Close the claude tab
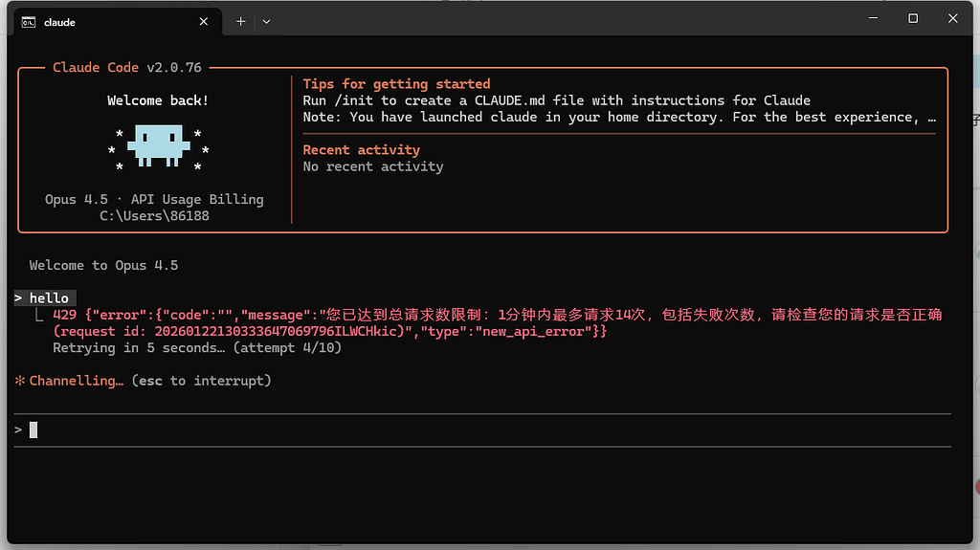The width and height of the screenshot is (980, 550). (204, 22)
